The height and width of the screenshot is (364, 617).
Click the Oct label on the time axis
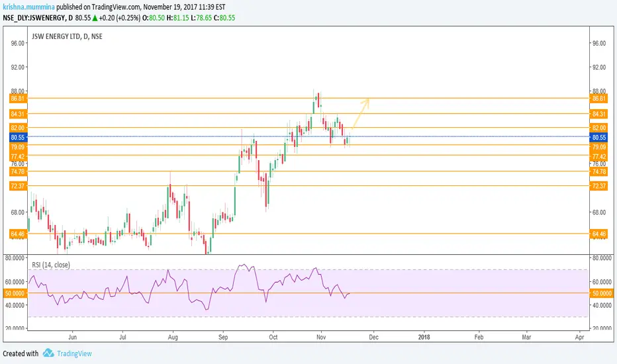[273, 338]
